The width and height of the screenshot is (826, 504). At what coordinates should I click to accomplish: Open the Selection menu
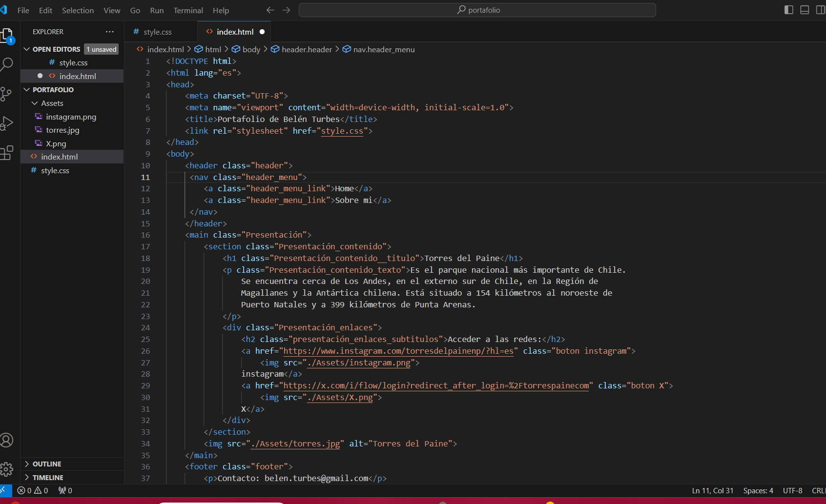78,10
